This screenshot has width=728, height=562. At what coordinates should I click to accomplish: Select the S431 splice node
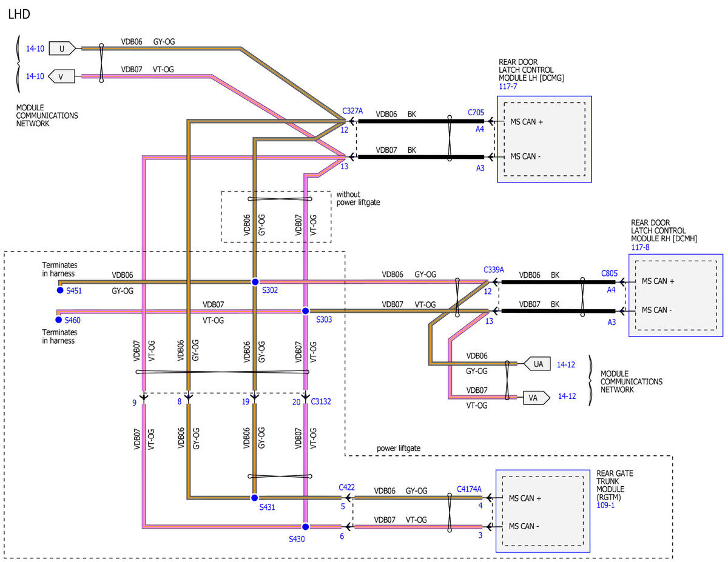point(255,498)
